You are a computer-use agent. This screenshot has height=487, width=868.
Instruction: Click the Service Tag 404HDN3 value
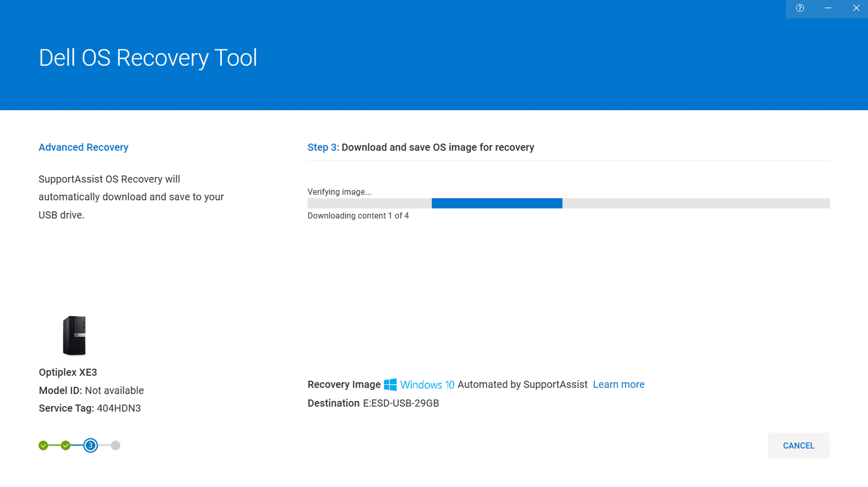119,408
